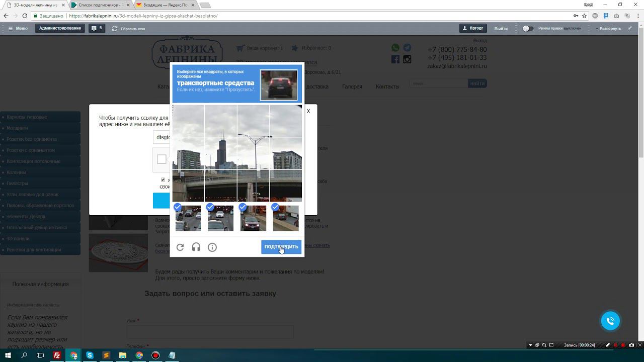Tick the reCAPTCHA checkbox in the popup

point(162,159)
